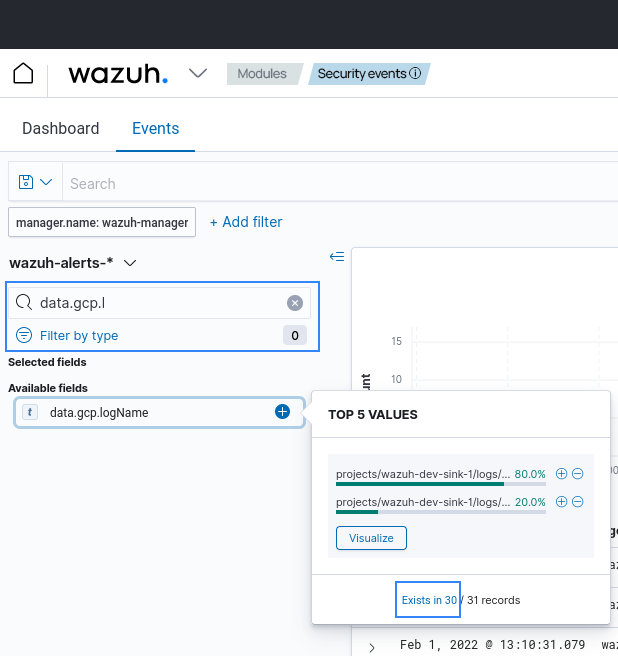Open the Wazuh menu chevron
The width and height of the screenshot is (618, 656).
click(x=198, y=74)
